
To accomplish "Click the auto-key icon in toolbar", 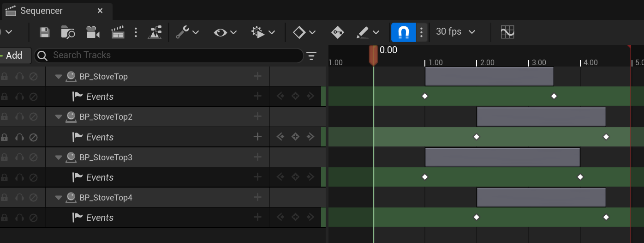I will pos(337,32).
